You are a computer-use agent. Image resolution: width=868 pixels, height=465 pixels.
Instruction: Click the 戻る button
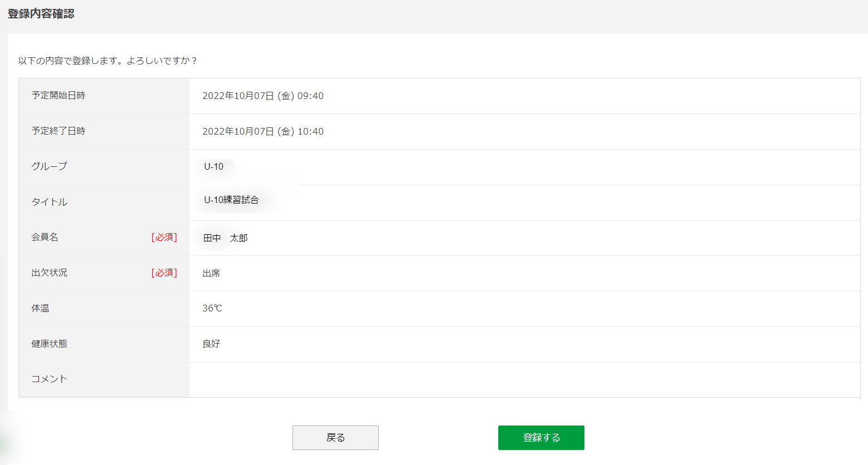[x=335, y=438]
